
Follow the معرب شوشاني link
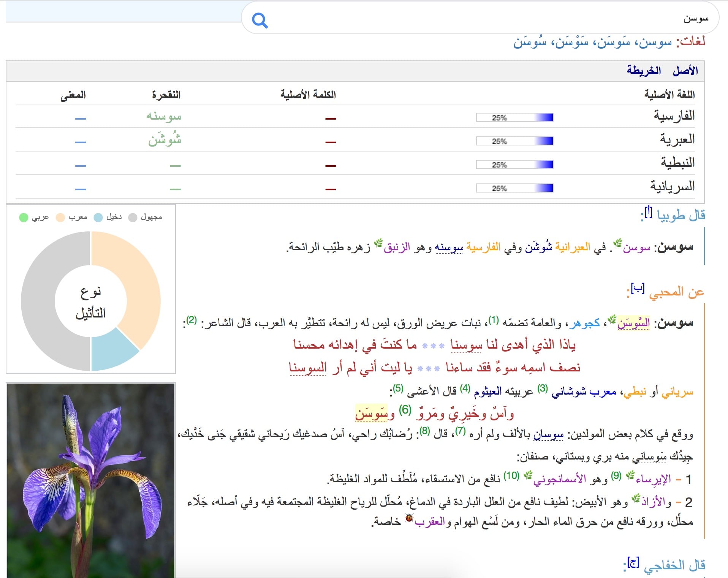pyautogui.click(x=584, y=392)
